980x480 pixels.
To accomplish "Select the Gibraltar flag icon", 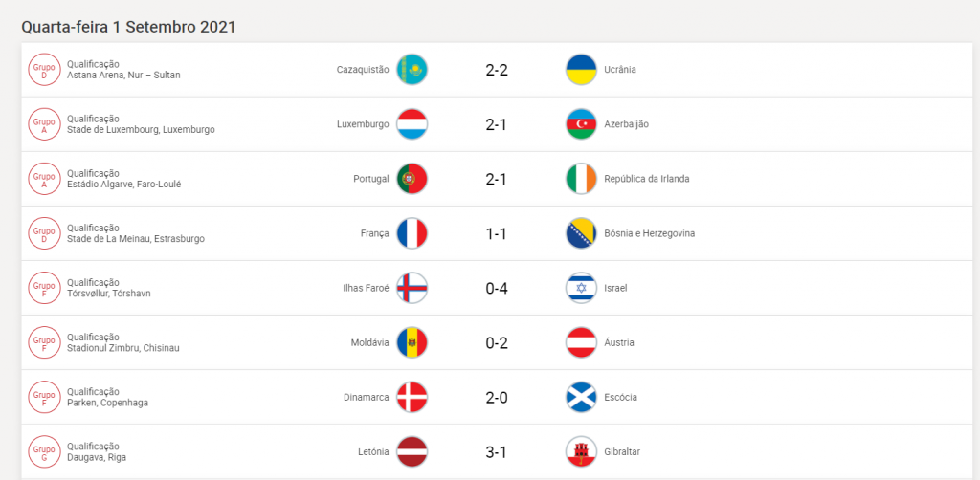I will pyautogui.click(x=581, y=452).
